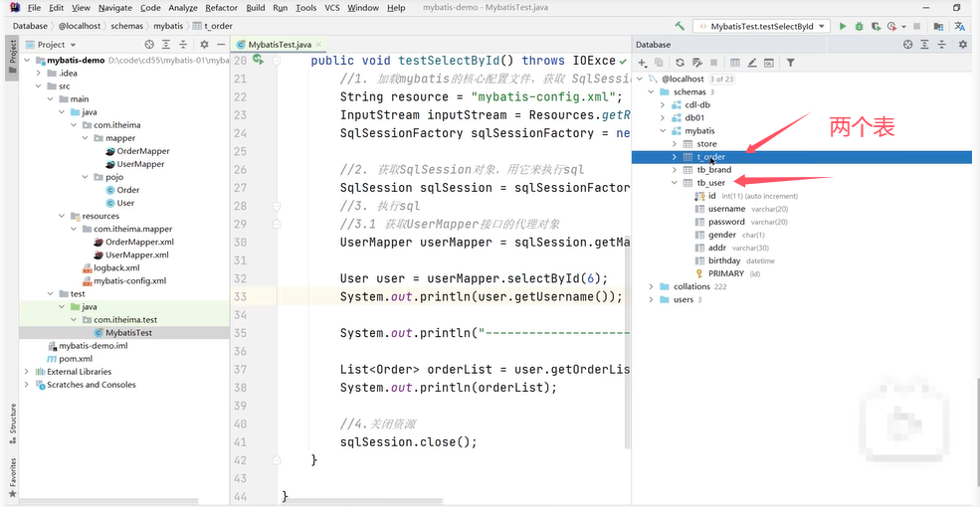The image size is (980, 507).
Task: Click the @localhost breadcrumb
Action: point(80,26)
